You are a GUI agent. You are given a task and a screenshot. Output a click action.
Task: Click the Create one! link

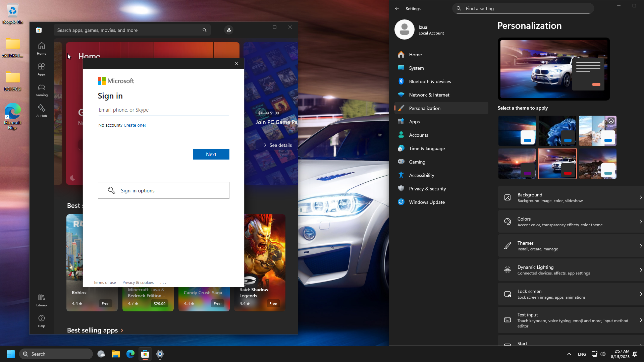click(135, 125)
